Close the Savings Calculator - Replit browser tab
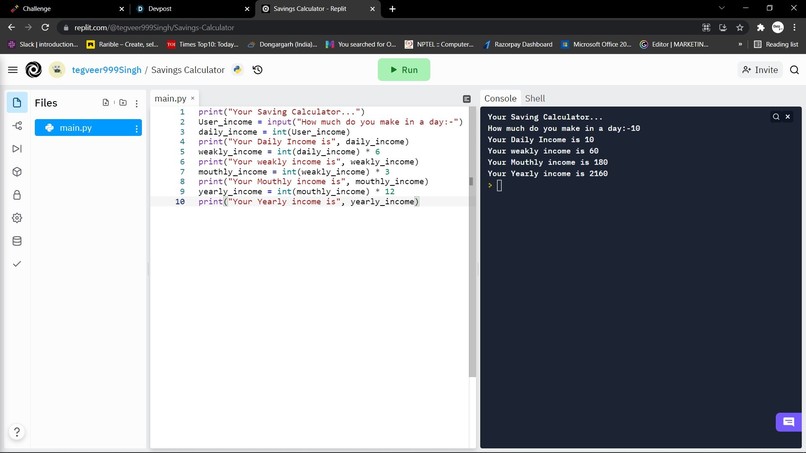Screen dimensions: 806x453 pos(373,9)
